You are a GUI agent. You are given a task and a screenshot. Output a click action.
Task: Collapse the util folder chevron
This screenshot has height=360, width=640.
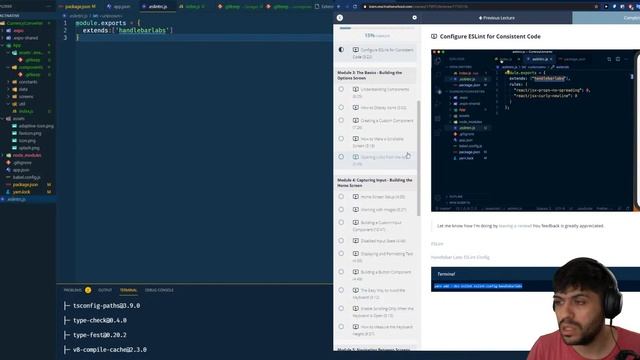click(8, 104)
